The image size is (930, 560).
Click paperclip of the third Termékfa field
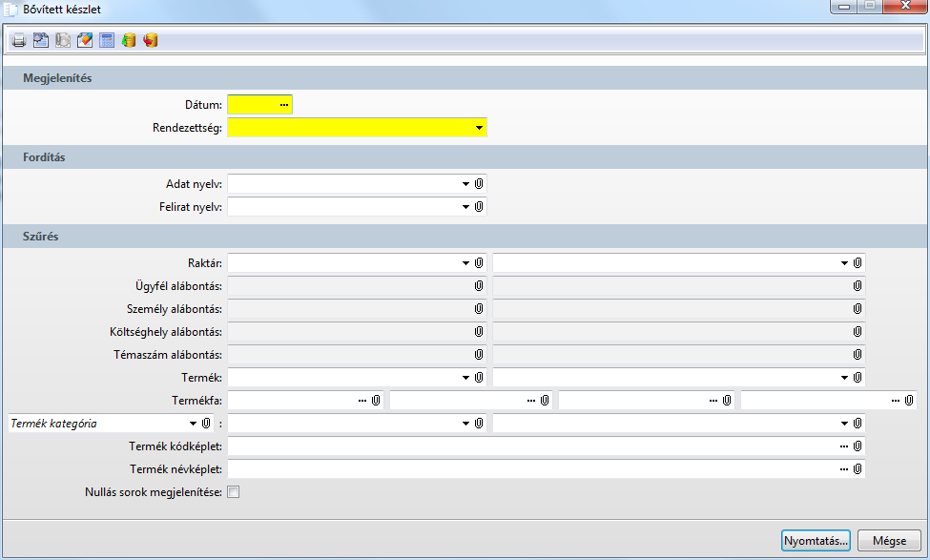coord(727,401)
